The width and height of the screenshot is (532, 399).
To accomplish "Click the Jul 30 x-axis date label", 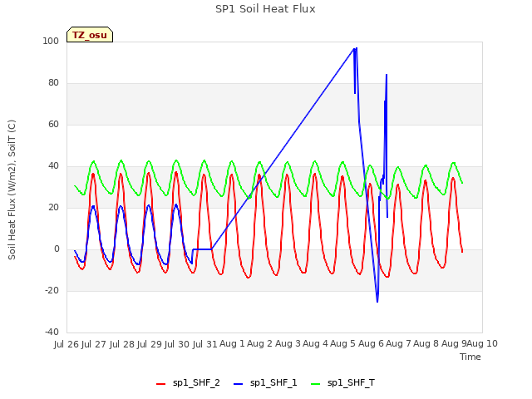I will click(x=177, y=344).
